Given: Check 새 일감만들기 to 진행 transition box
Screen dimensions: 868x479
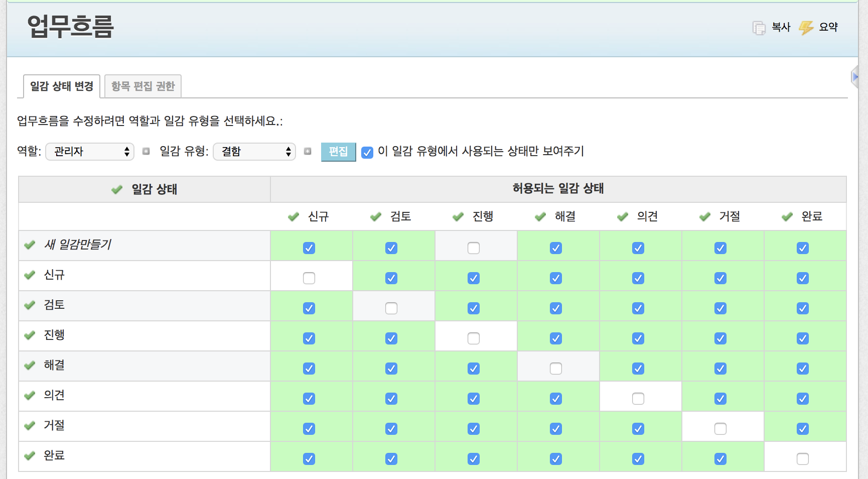Looking at the screenshot, I should pos(473,248).
